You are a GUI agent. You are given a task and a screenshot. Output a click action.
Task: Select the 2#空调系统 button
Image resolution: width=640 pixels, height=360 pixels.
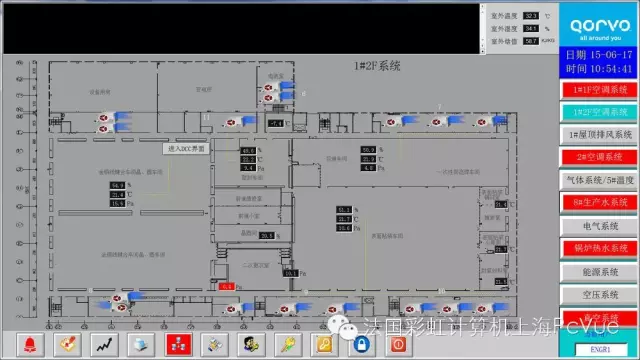point(600,157)
